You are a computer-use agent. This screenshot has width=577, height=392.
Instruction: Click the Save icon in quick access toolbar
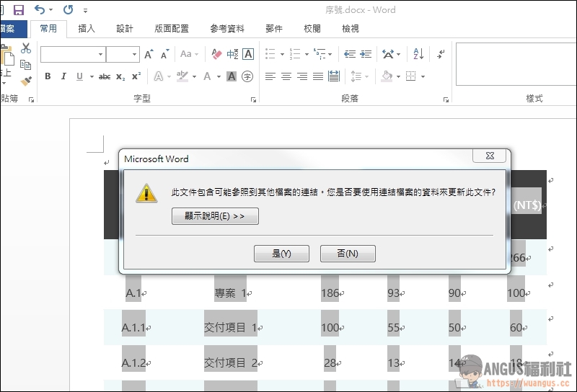click(19, 10)
